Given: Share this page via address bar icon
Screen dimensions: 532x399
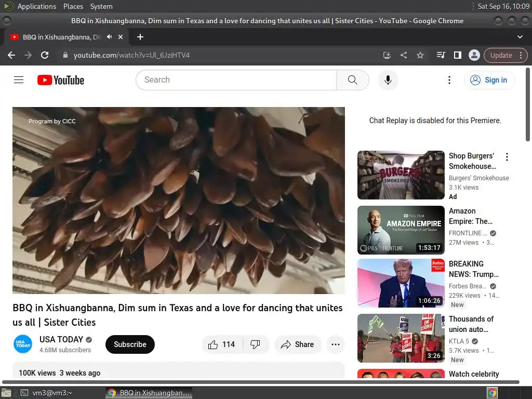Looking at the screenshot, I should [x=403, y=55].
